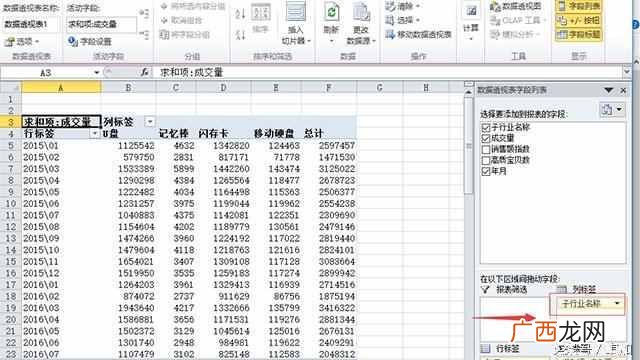640x360 pixels.
Task: Check the 高质宝贝数 field checkbox
Action: point(486,160)
